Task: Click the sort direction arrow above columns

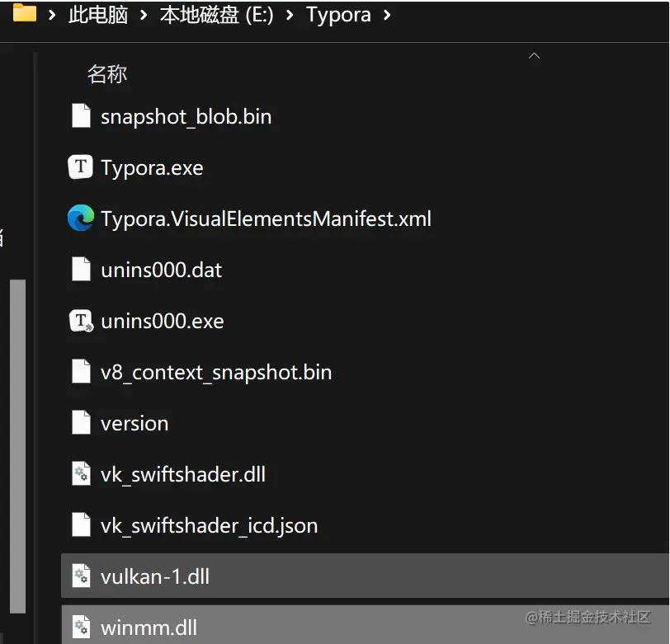Action: 534,55
